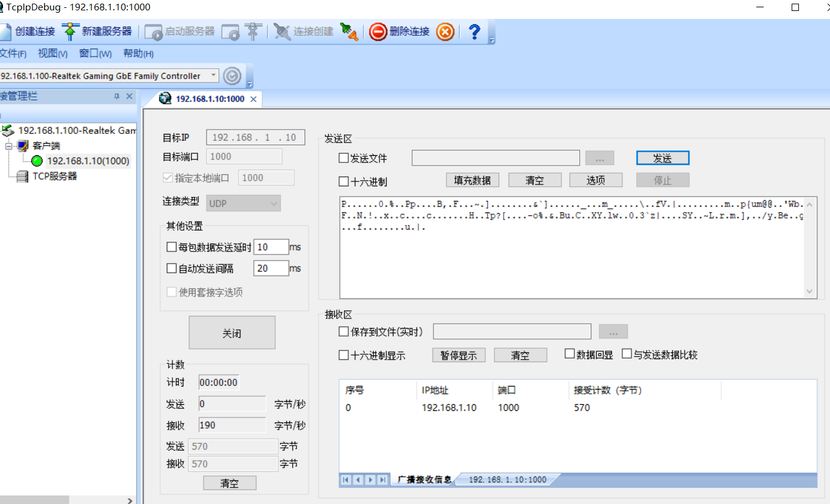
Task: Click the 客户端 computer icon in the tree
Action: [23, 145]
